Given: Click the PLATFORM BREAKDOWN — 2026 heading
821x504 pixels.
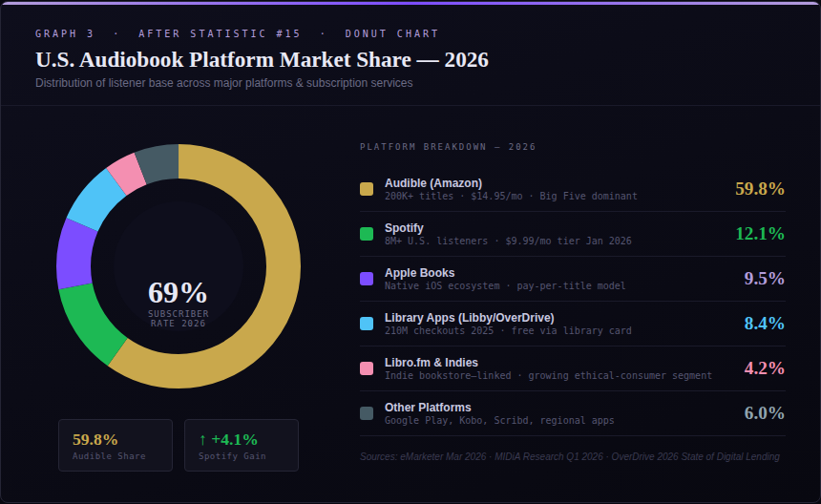Looking at the screenshot, I should click(x=448, y=147).
